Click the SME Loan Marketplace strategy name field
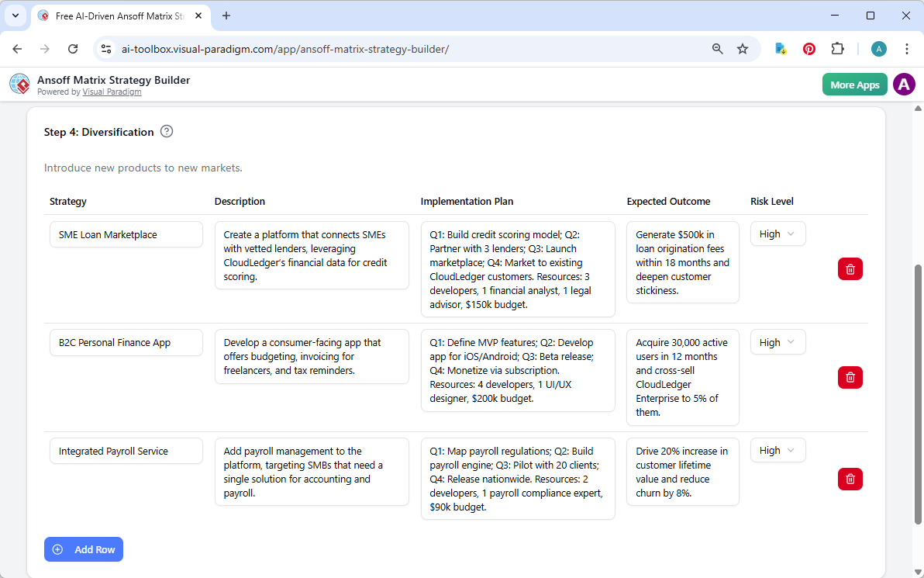 click(x=126, y=234)
